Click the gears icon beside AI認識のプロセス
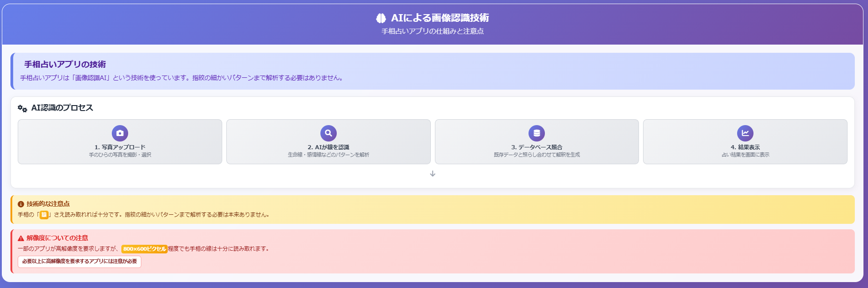Image resolution: width=868 pixels, height=288 pixels. click(22, 108)
